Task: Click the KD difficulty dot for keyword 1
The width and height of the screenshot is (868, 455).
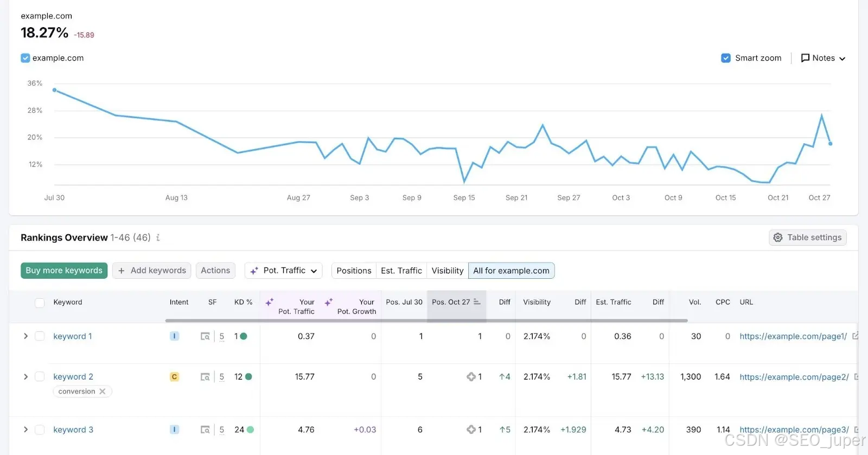Action: tap(244, 336)
